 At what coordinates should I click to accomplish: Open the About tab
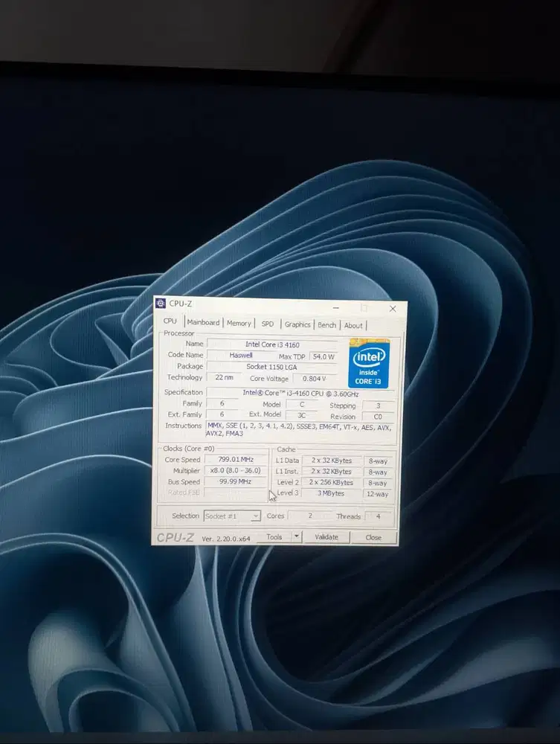353,326
